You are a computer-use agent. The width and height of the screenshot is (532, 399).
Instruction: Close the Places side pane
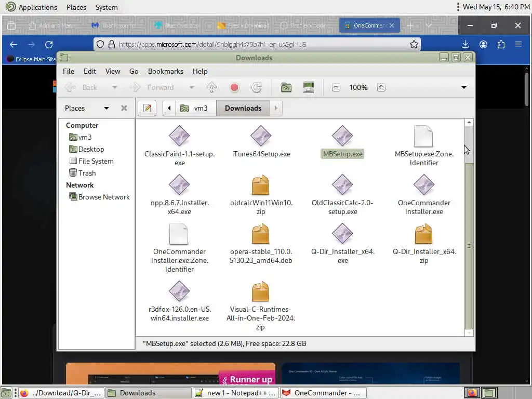click(124, 108)
